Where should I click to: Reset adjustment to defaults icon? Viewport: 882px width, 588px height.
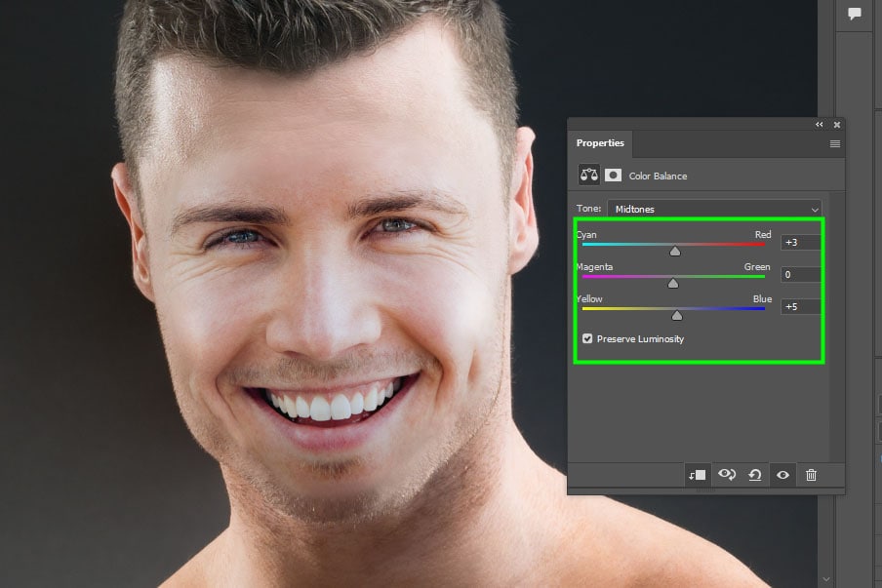755,475
